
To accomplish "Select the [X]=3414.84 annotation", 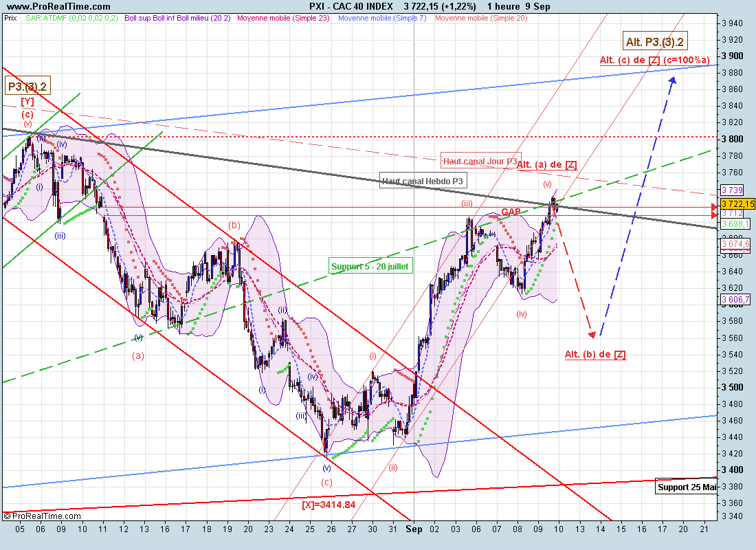I will (329, 505).
